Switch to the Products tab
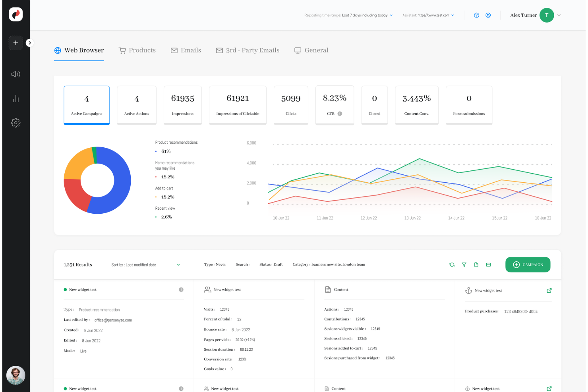Image resolution: width=588 pixels, height=392 pixels. [137, 50]
